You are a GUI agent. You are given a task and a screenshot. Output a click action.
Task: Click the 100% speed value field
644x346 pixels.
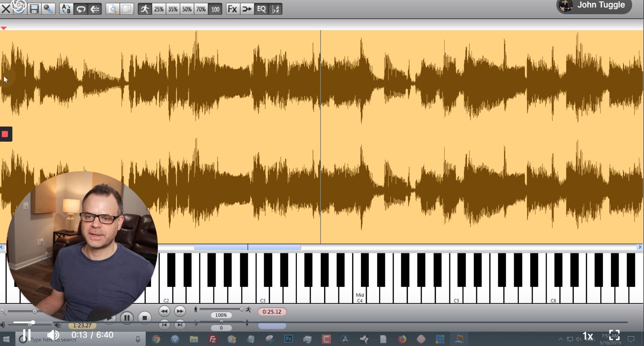[221, 315]
